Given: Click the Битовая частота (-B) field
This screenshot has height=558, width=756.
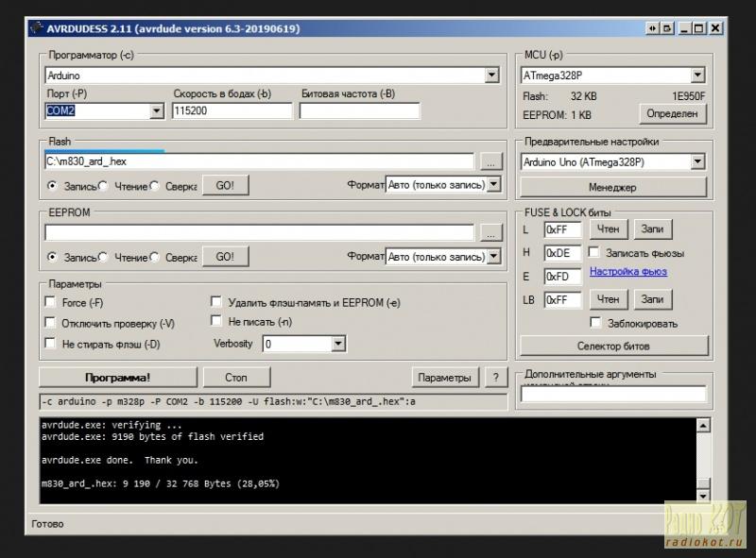Looking at the screenshot, I should click(x=360, y=111).
